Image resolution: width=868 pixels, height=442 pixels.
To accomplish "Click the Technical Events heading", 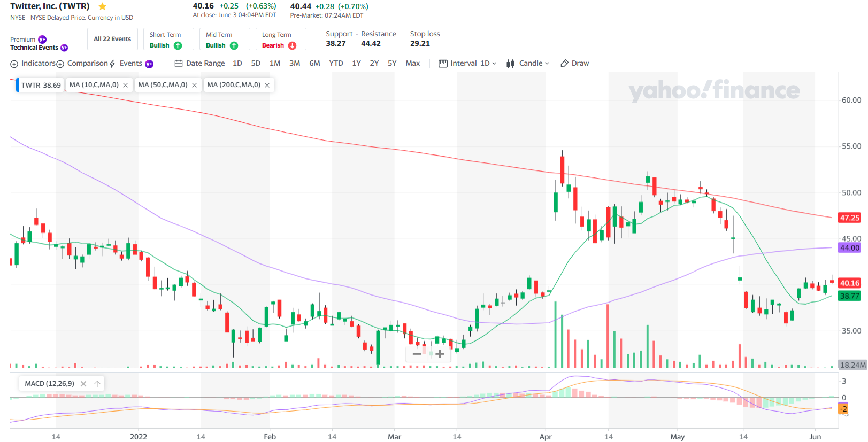I will [34, 48].
